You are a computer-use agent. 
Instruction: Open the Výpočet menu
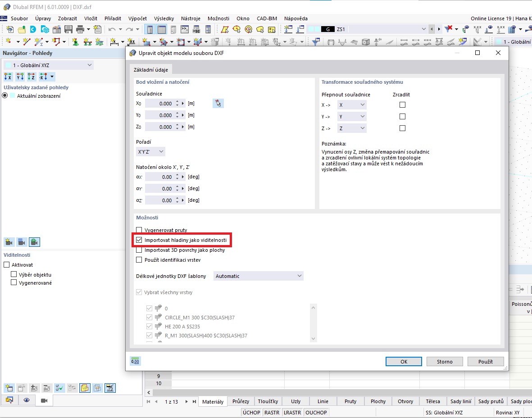137,18
